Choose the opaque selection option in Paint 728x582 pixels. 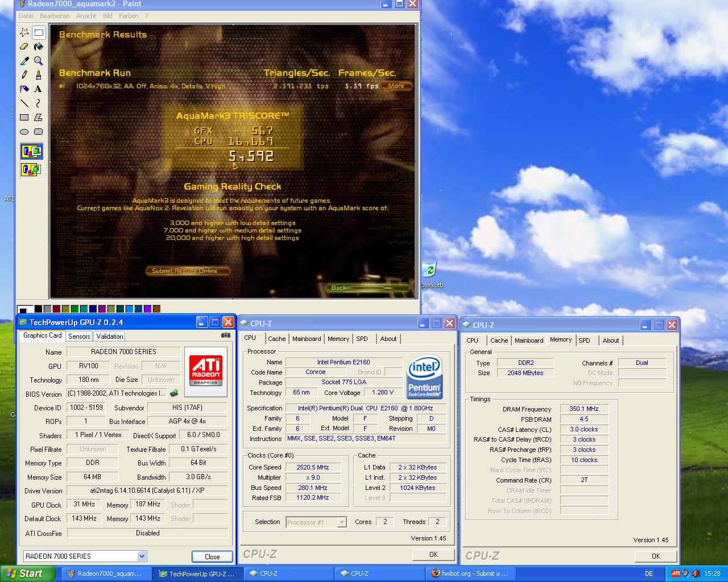(31, 151)
